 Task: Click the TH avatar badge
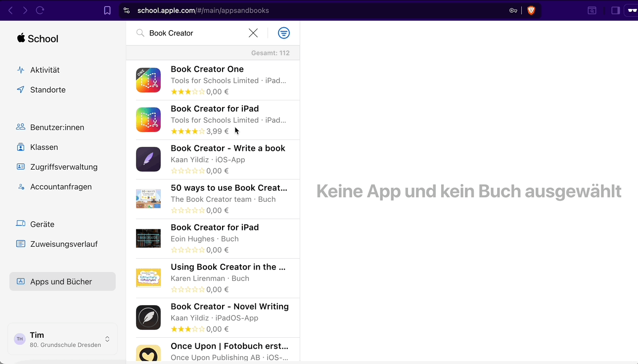(20, 339)
